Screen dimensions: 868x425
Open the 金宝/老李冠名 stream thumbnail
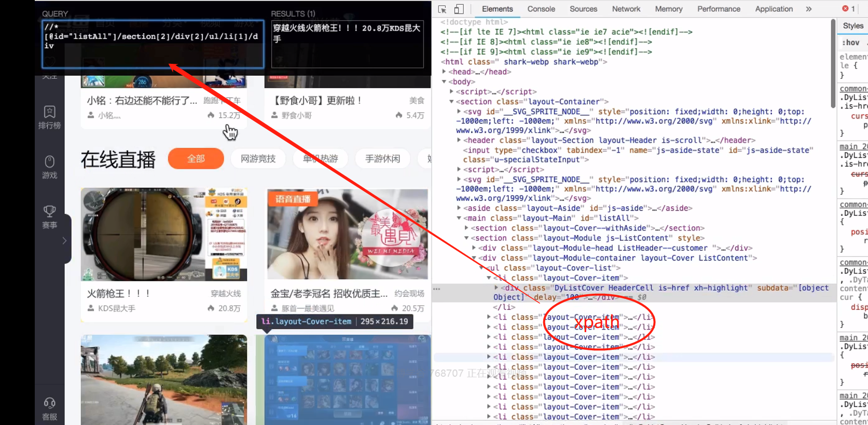[x=348, y=235]
